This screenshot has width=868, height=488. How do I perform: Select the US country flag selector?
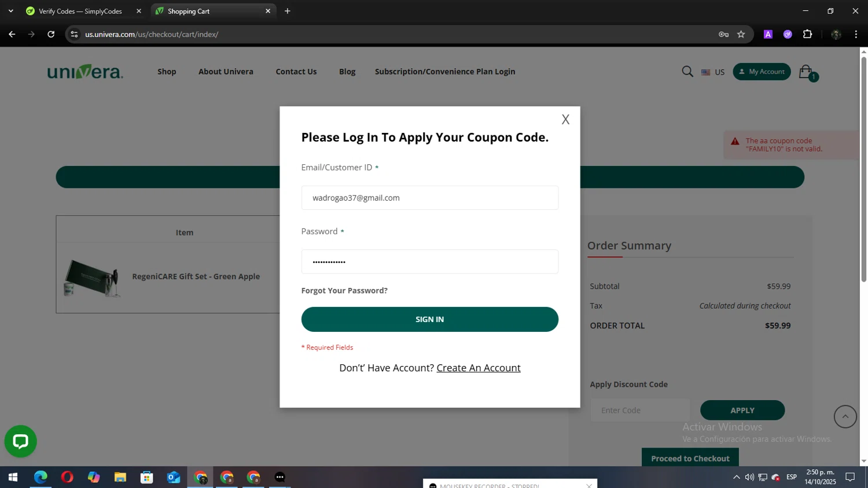[713, 72]
